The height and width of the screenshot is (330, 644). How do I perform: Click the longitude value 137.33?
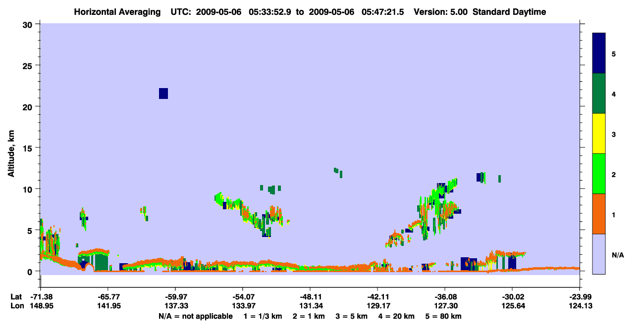coord(175,306)
